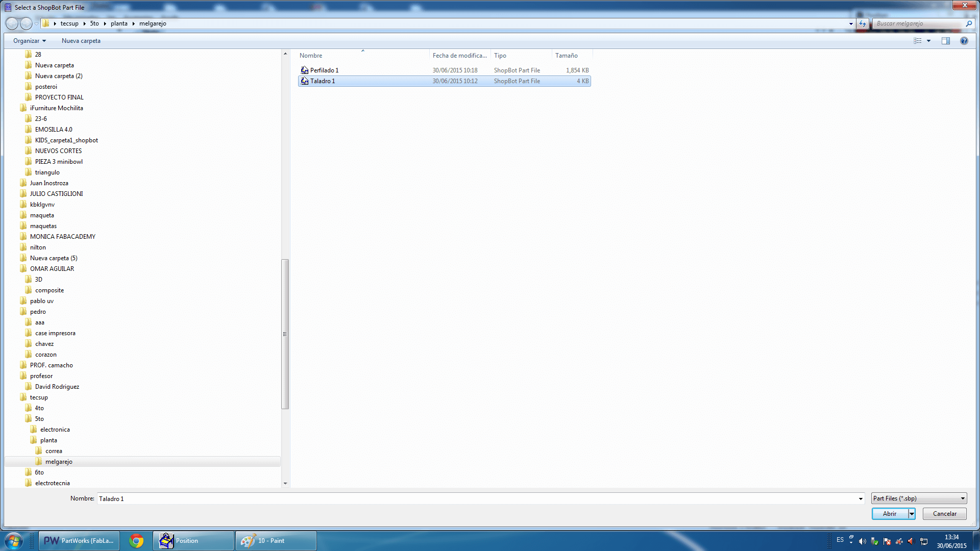Select the David Rodriguez folder
This screenshot has width=980, height=551.
click(57, 387)
